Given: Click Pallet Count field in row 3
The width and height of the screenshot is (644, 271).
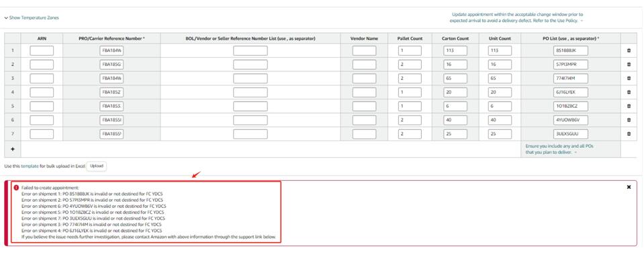Looking at the screenshot, I should [410, 78].
